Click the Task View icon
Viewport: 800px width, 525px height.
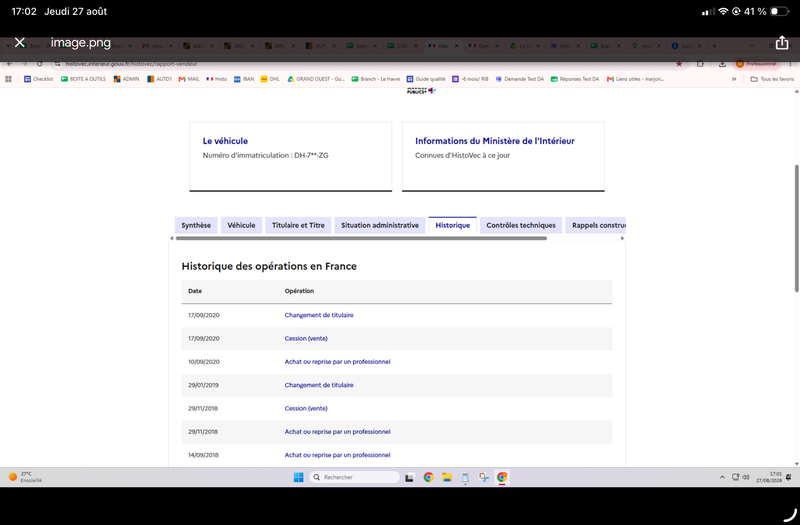tap(409, 478)
